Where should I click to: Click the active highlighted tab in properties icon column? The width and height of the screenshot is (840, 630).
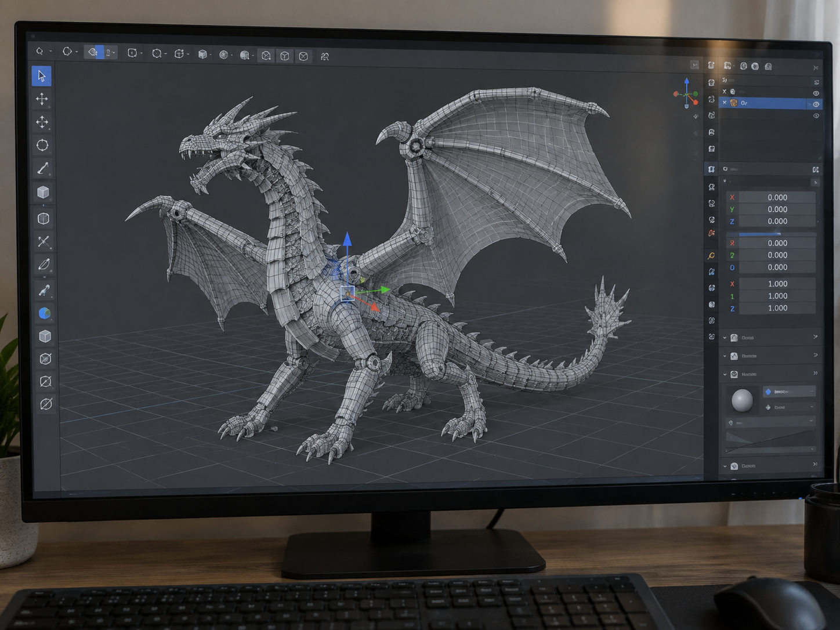point(711,169)
